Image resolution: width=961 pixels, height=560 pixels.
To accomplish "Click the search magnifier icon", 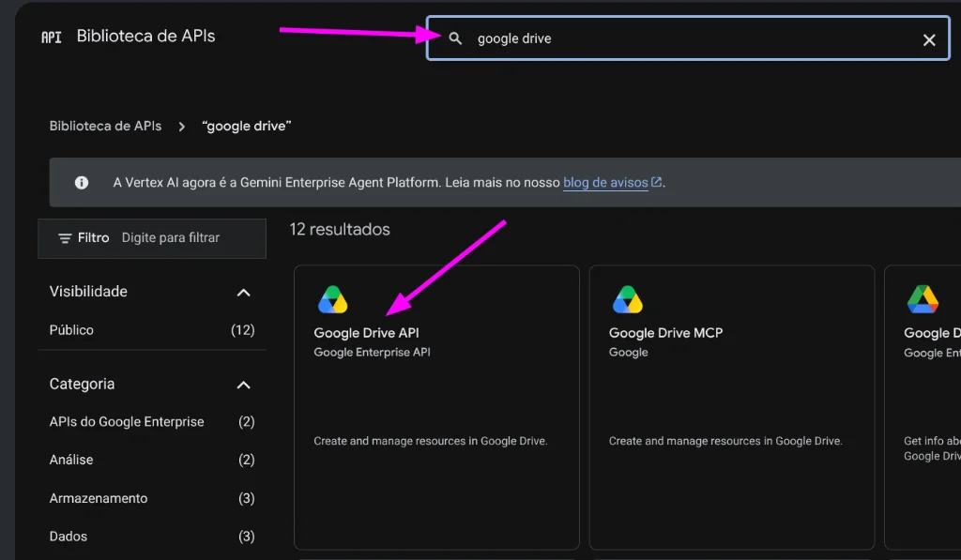I will coord(455,38).
